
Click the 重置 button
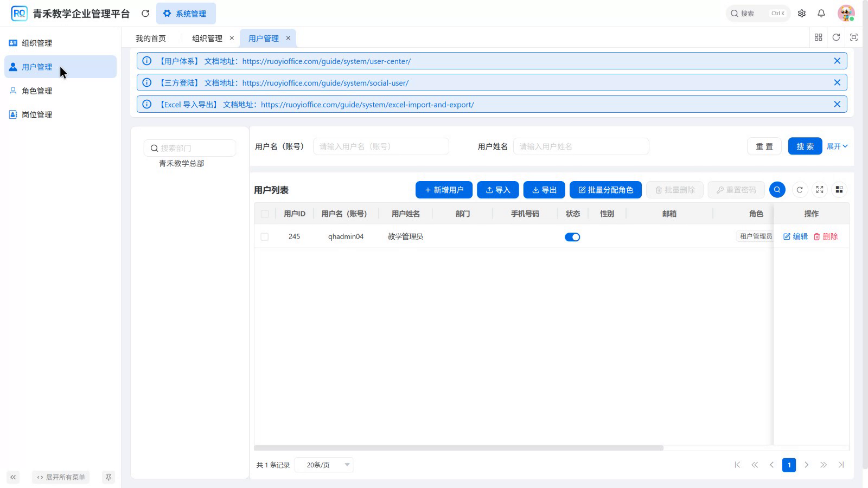click(x=764, y=146)
